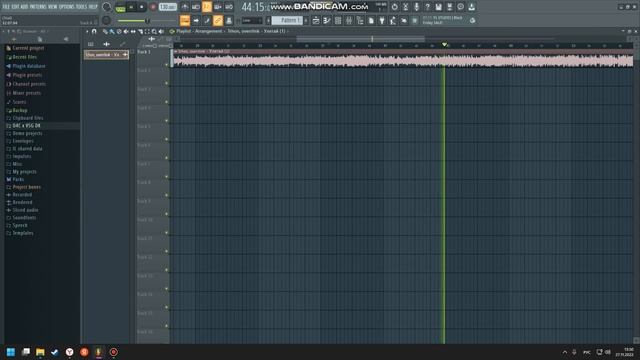
Task: Mute Track 2 using its green switch
Action: pyautogui.click(x=167, y=83)
